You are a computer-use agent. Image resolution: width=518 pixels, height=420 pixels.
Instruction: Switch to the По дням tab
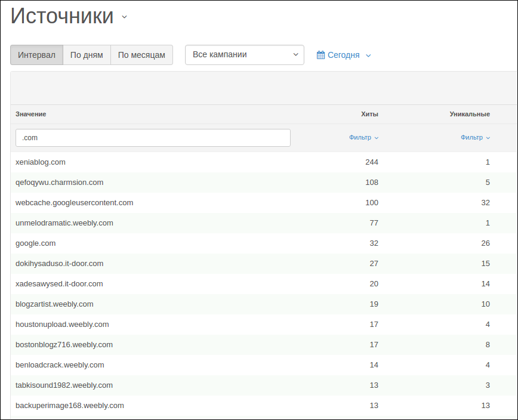click(x=87, y=55)
